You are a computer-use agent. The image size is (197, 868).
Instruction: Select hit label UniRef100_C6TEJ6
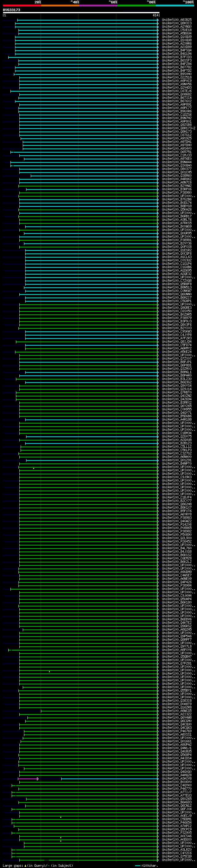[177, 91]
